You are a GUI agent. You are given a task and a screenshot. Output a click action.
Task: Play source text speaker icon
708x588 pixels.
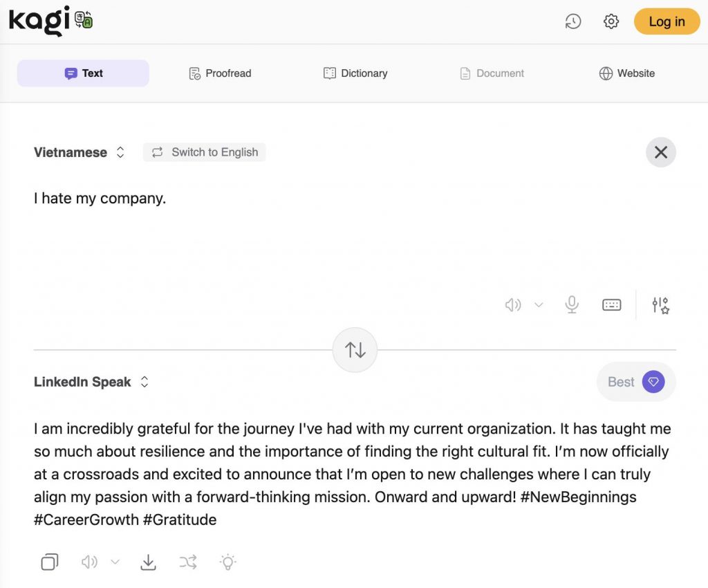click(x=512, y=304)
